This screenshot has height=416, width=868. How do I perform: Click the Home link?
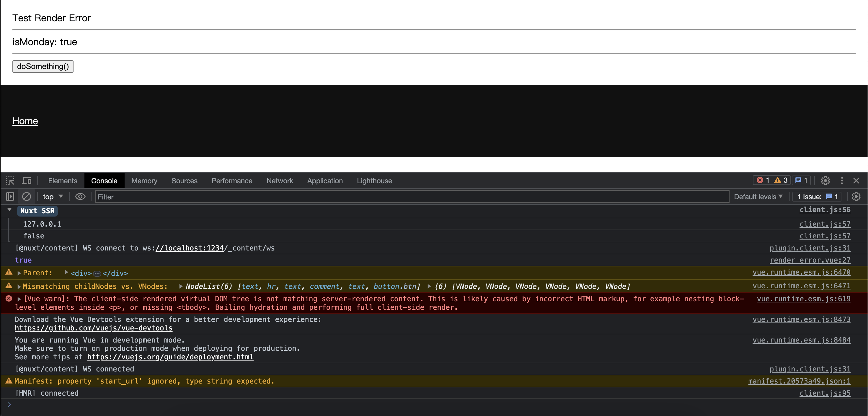point(25,121)
